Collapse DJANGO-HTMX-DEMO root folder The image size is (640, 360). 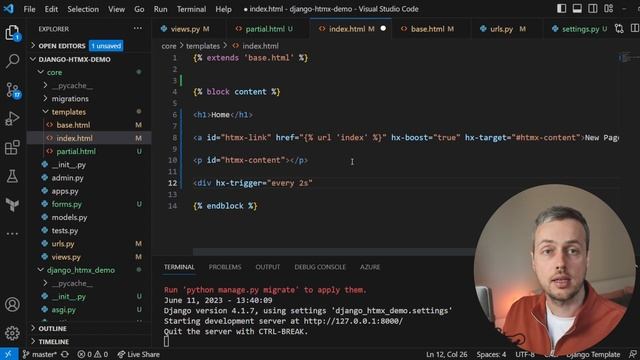89,59
